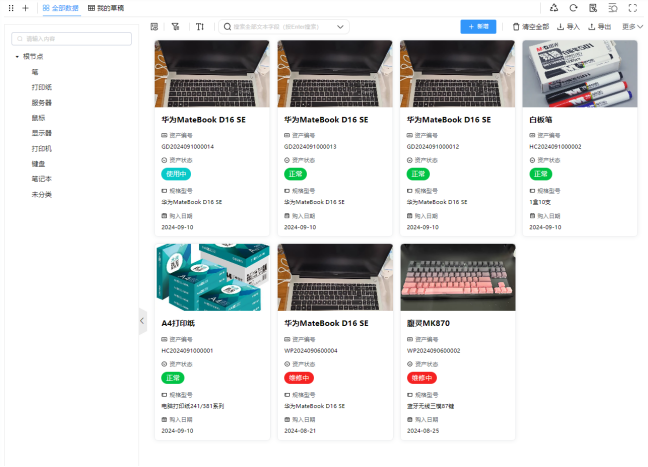
Task: Collapse the 根节点 tree node
Action: [17, 57]
